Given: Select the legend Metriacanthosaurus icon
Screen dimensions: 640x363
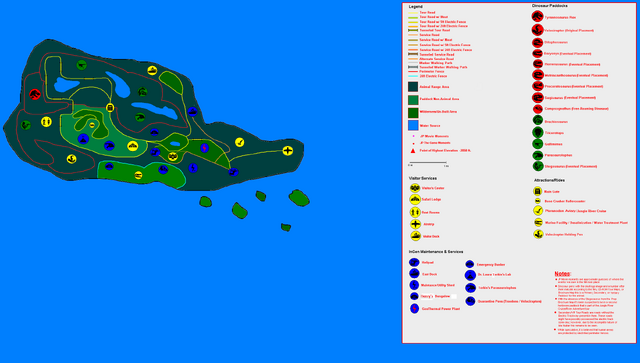Looking at the screenshot, I should tap(538, 75).
